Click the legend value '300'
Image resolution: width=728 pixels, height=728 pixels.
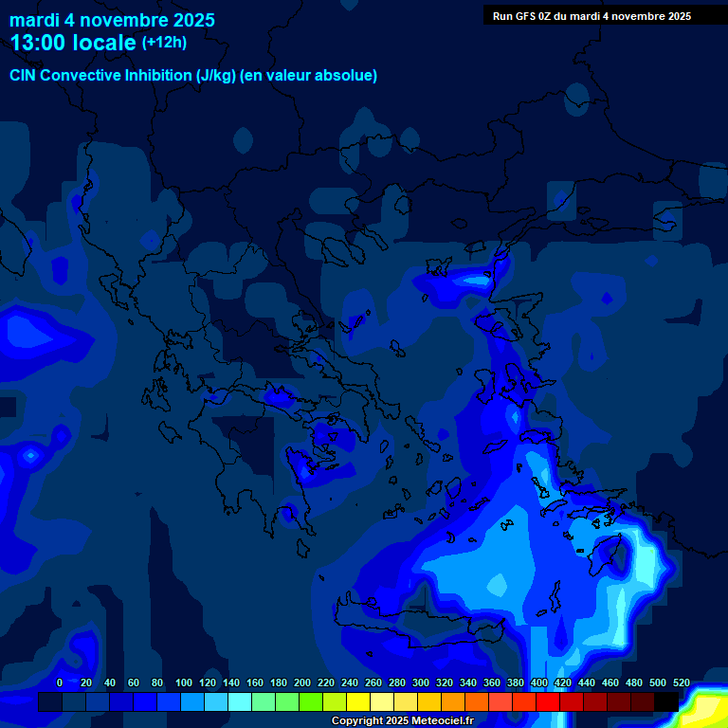(x=421, y=682)
